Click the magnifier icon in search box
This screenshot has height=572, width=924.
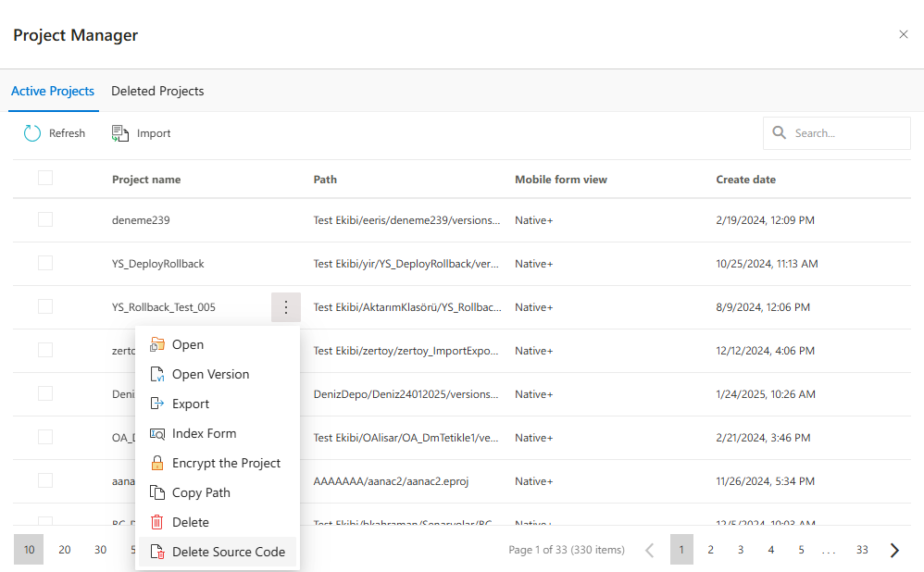(779, 132)
